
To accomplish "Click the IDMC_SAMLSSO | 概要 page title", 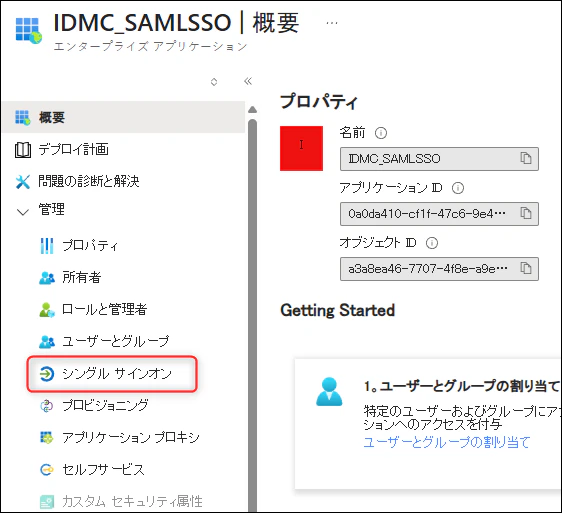I will pyautogui.click(x=176, y=23).
